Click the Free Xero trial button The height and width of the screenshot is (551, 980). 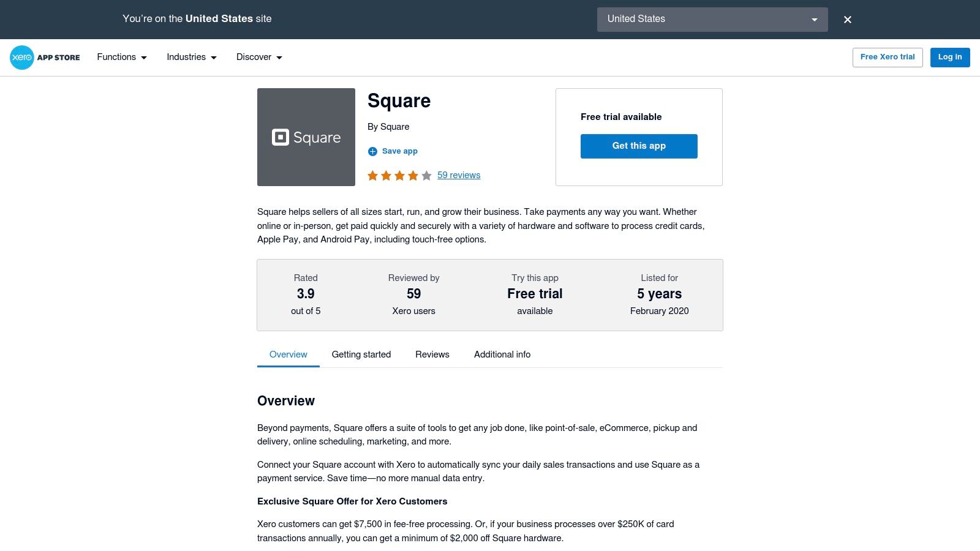pyautogui.click(x=888, y=57)
